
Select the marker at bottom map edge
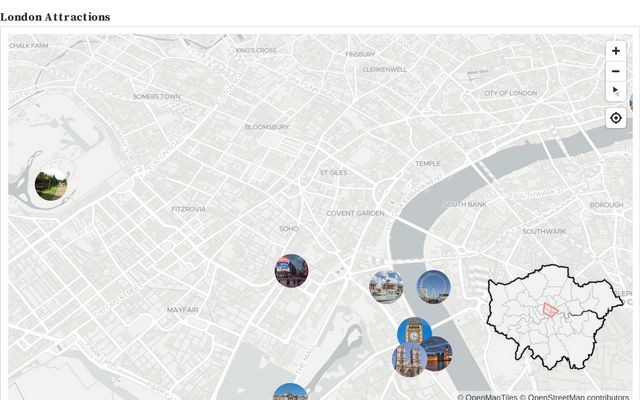290,392
